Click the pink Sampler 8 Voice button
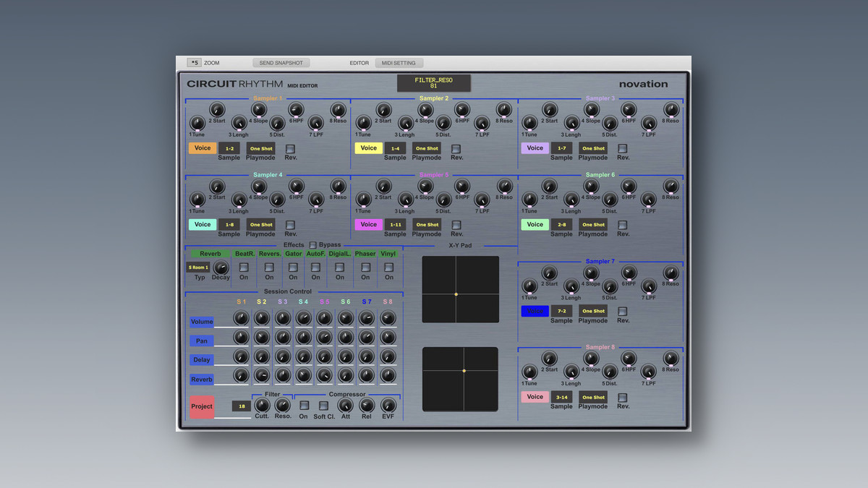 point(535,396)
